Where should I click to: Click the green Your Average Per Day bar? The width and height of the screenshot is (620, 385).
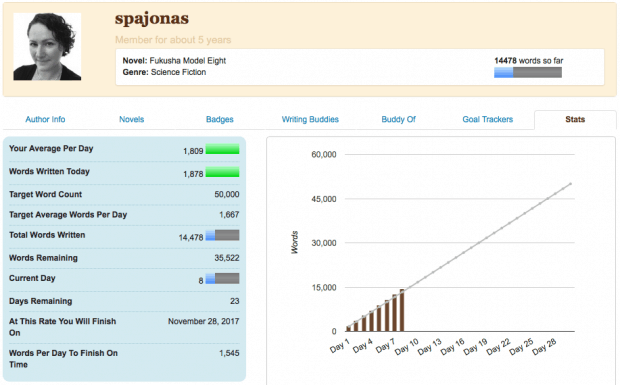[x=222, y=149]
